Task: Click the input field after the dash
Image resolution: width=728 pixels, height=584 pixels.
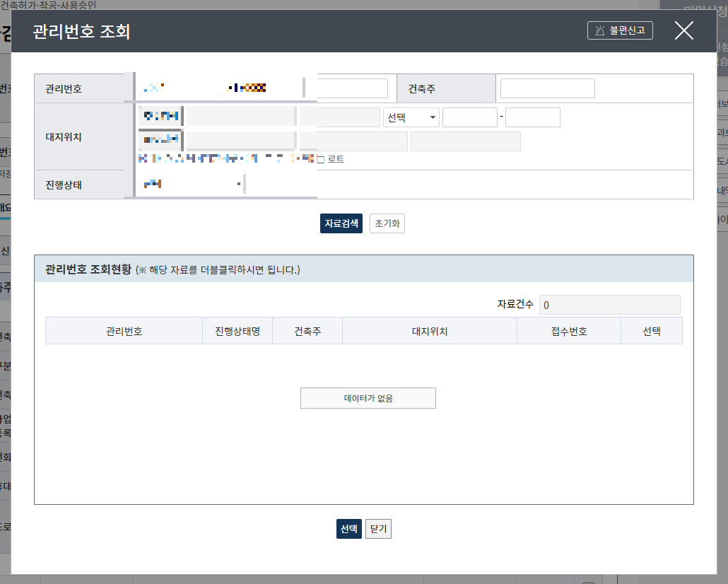Action: pyautogui.click(x=532, y=117)
